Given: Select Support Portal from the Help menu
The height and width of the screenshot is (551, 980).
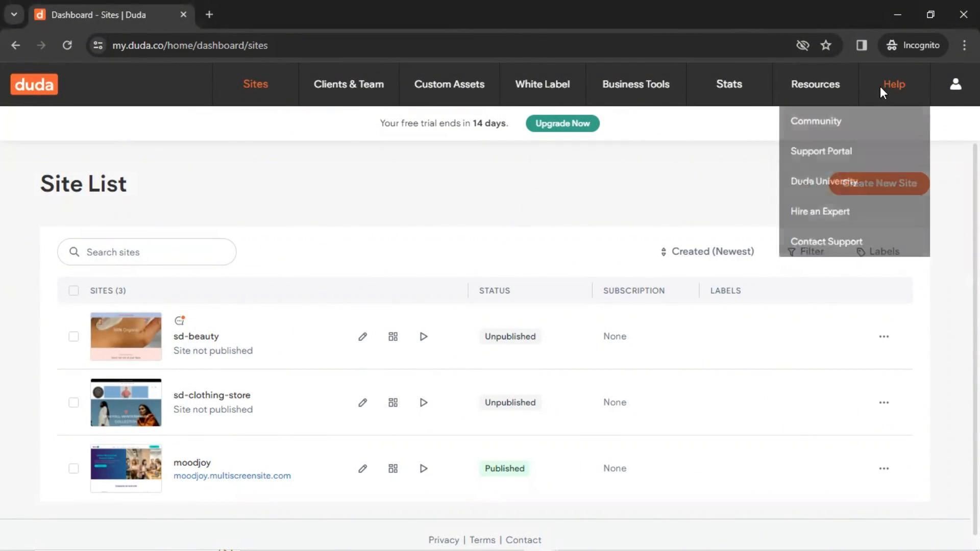Looking at the screenshot, I should [821, 151].
